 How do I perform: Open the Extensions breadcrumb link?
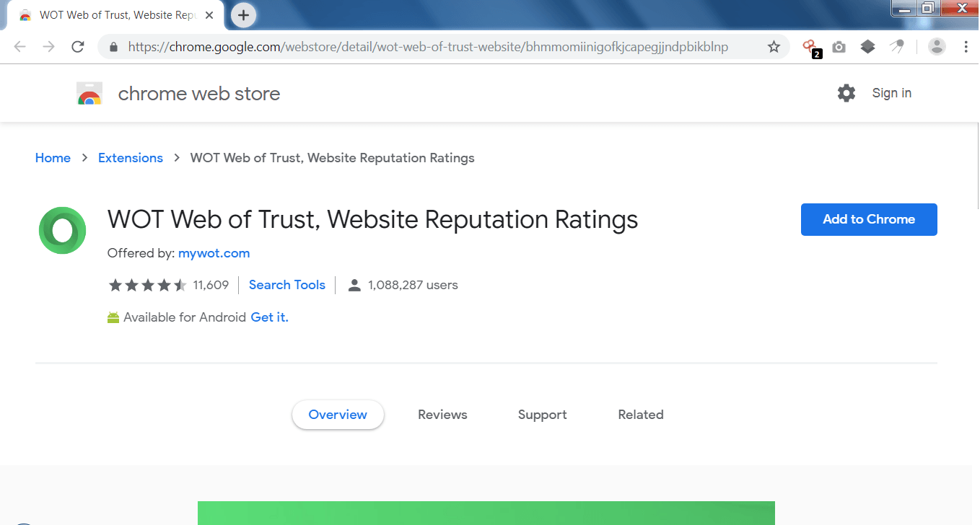(x=131, y=158)
